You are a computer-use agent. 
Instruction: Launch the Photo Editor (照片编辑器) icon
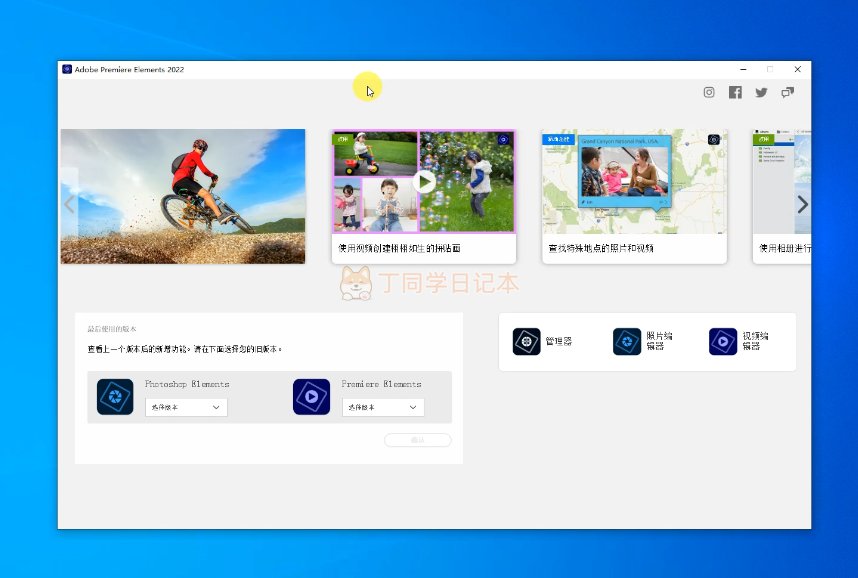tap(627, 341)
